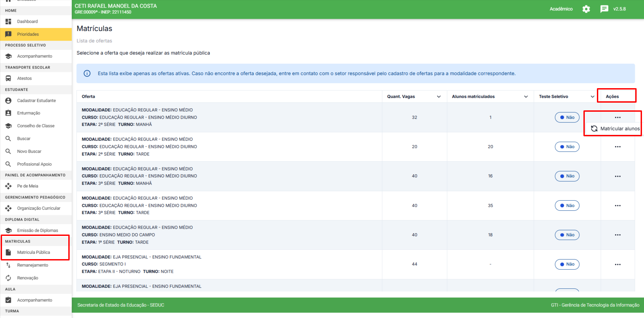Viewport: 644px width, 318px height.
Task: Select 'Matricular alunos' from the actions menu
Action: coord(615,129)
